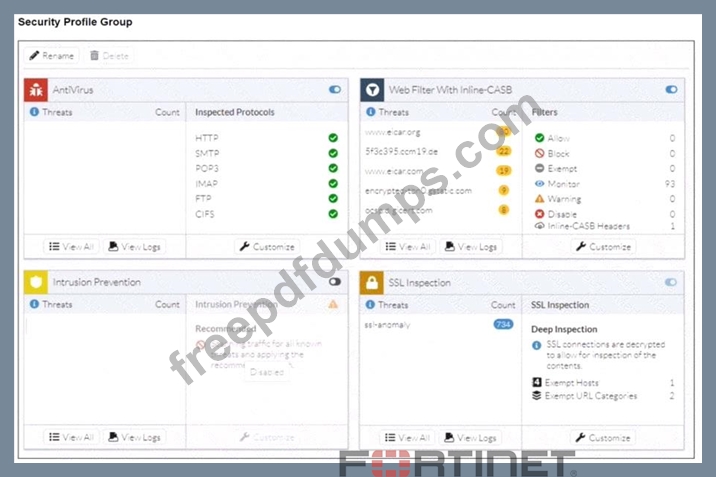
Task: Open Customize in the SSL Inspection panel
Action: 603,437
